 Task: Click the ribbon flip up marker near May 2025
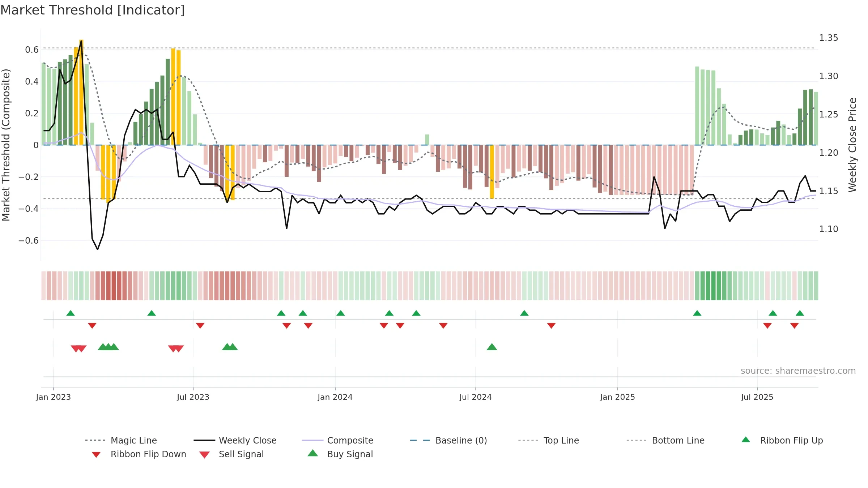point(697,313)
